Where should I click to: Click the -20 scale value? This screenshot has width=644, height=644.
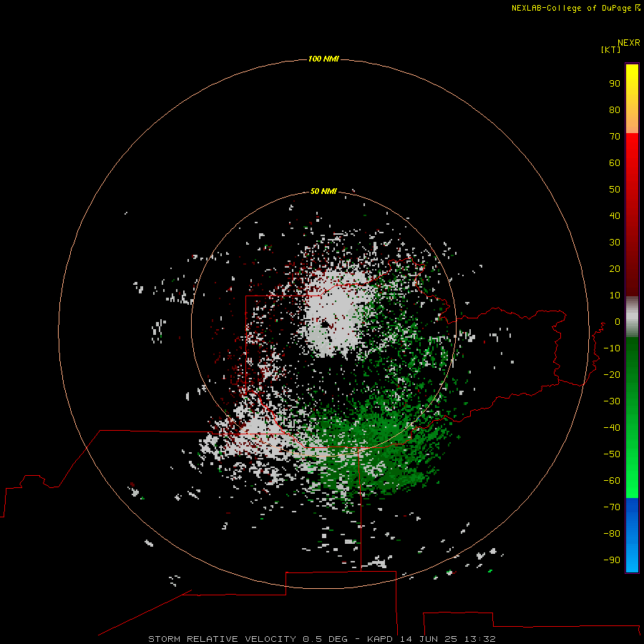pyautogui.click(x=612, y=375)
